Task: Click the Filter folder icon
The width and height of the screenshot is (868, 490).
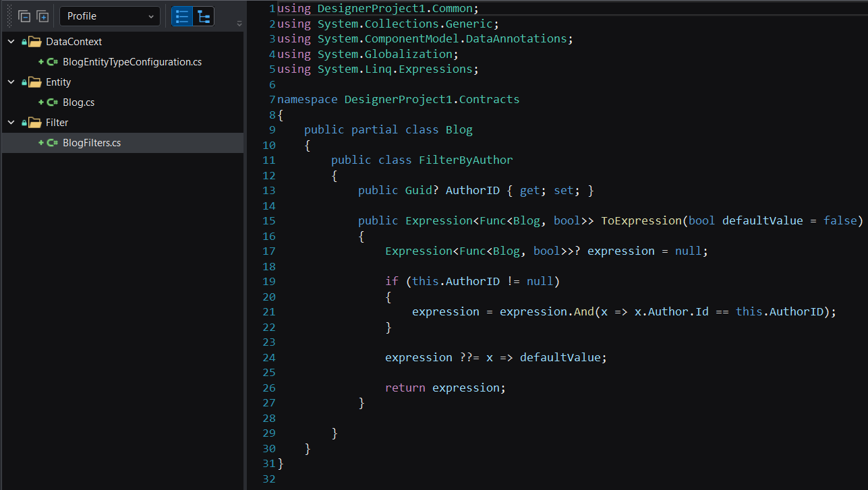Action: (x=34, y=123)
